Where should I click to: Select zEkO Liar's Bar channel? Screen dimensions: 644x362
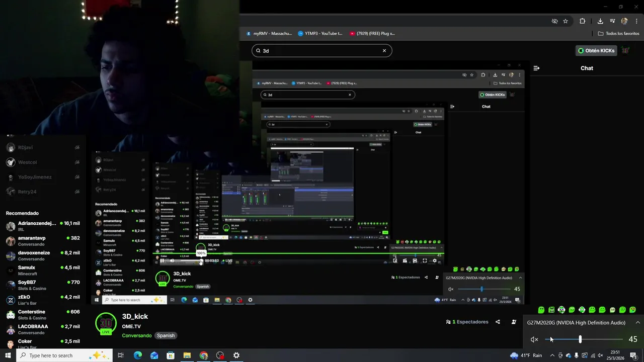point(43,300)
